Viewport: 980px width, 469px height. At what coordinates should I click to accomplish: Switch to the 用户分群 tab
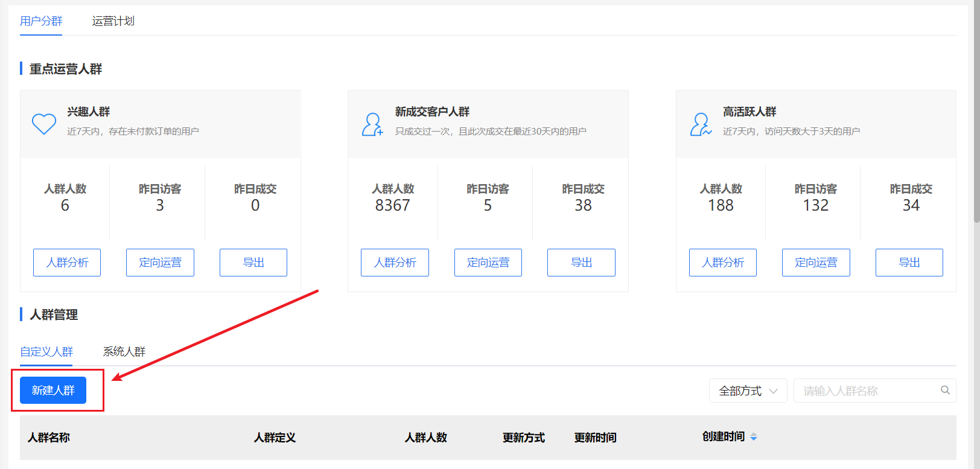click(x=41, y=21)
